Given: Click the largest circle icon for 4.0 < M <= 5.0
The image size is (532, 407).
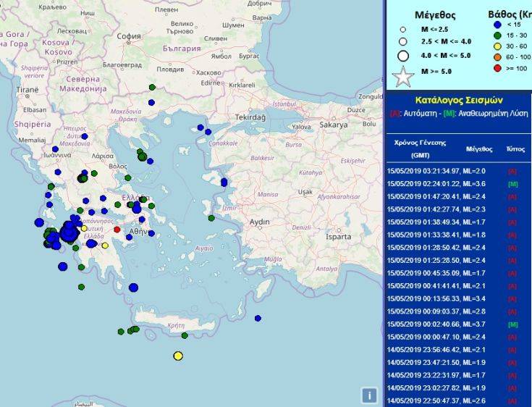Looking at the screenshot, I should 403,56.
